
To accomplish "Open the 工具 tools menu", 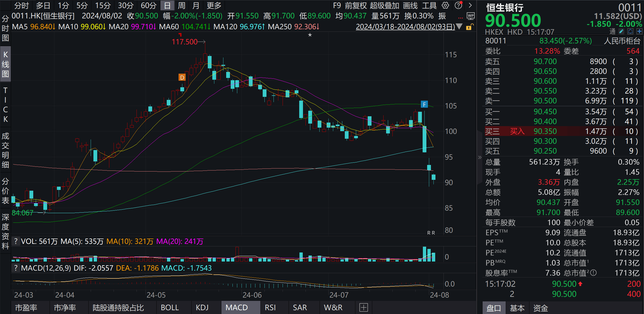I will tap(429, 5).
